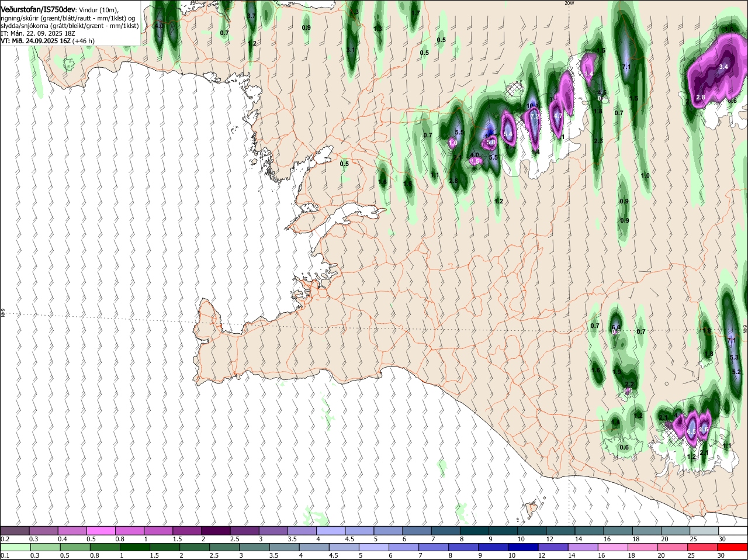Click the '3.4' value in large purple area
The width and height of the screenshot is (748, 560).
tap(723, 67)
